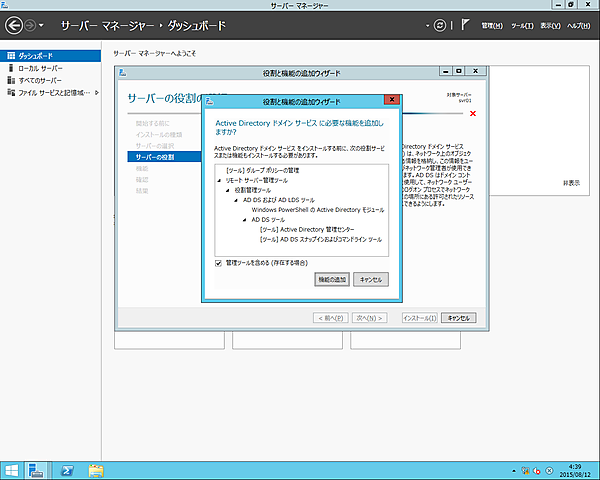Click the 機能の追加 button
This screenshot has height=480, width=600.
click(332, 279)
